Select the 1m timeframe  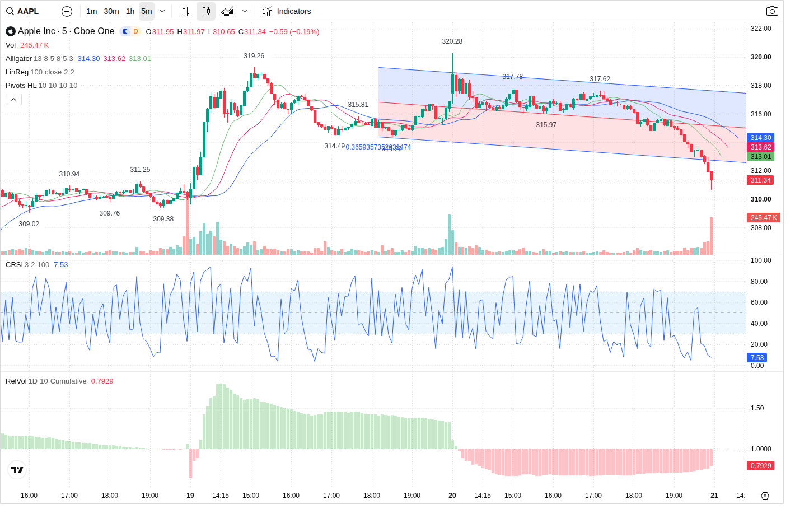click(92, 11)
